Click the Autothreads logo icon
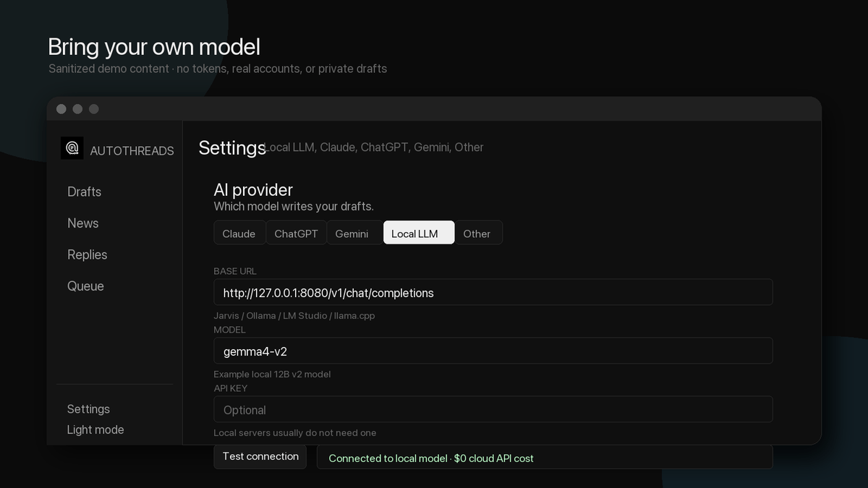 (x=72, y=148)
